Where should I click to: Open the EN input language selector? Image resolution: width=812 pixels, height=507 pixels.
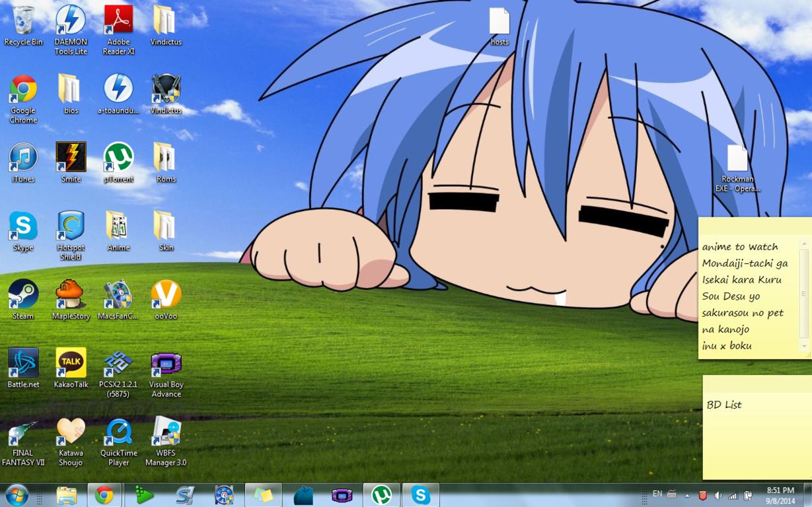pyautogui.click(x=657, y=494)
